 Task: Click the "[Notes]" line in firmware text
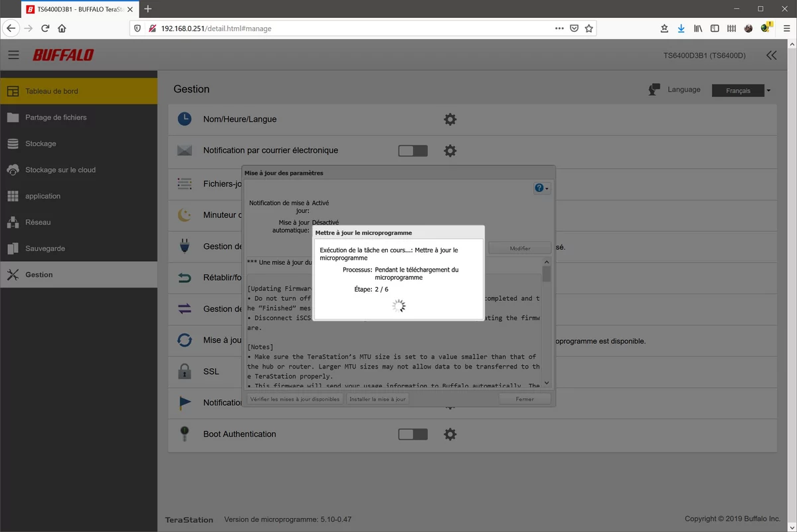[260, 347]
